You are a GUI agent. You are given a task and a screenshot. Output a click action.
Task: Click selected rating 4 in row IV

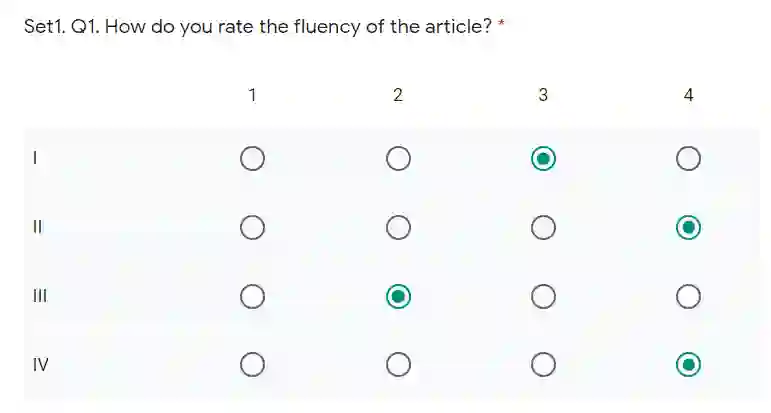688,365
